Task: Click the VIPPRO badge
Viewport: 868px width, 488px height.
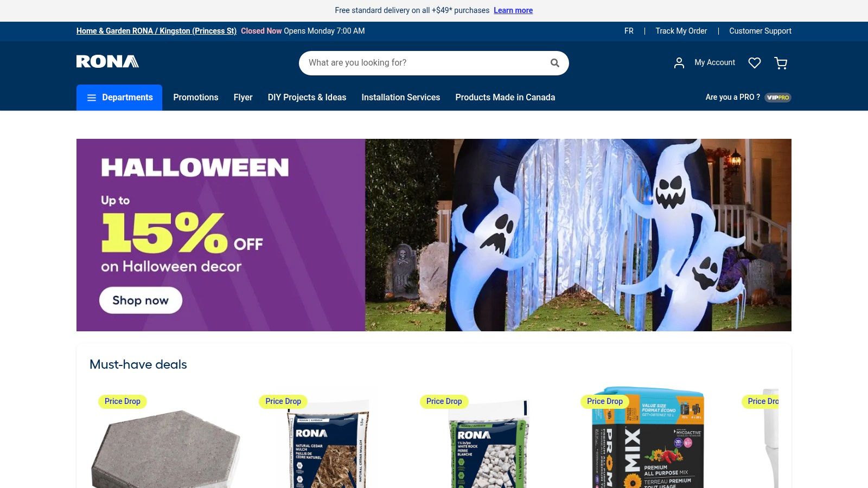Action: point(778,98)
